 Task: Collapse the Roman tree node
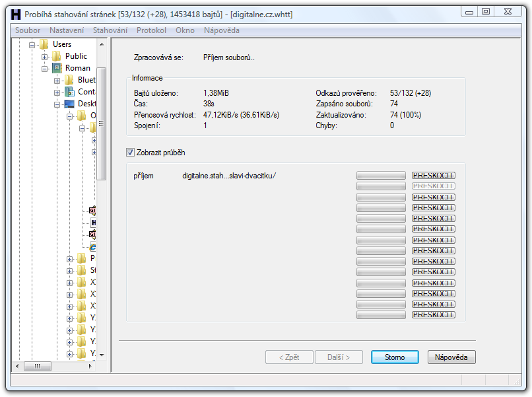(44, 69)
